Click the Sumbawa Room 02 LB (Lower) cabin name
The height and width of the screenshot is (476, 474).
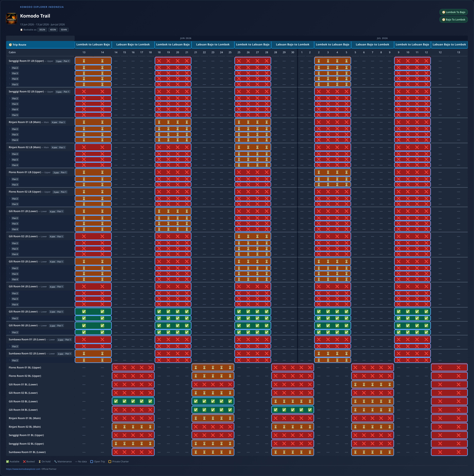(x=27, y=354)
